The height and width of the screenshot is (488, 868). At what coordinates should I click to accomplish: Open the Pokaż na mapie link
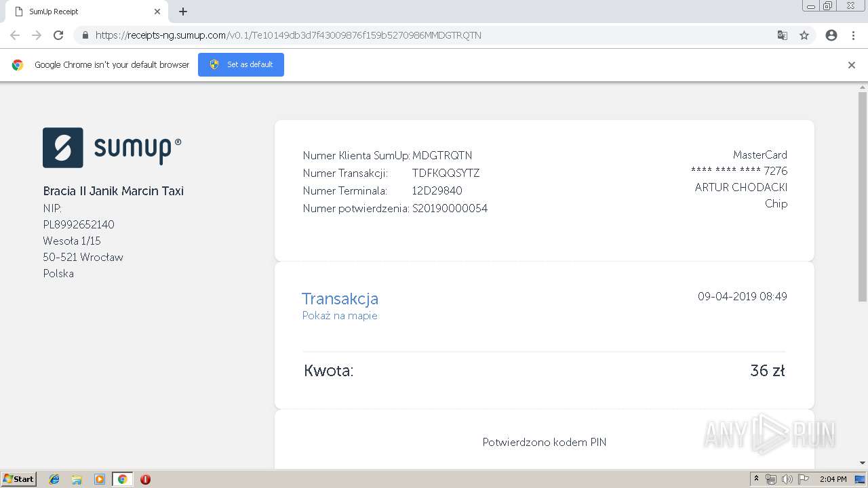tap(340, 315)
